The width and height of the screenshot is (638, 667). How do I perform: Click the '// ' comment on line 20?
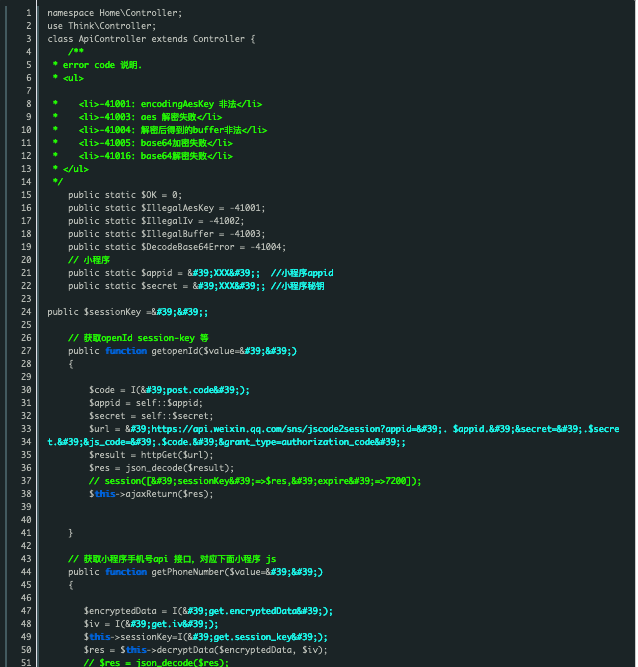tap(89, 260)
